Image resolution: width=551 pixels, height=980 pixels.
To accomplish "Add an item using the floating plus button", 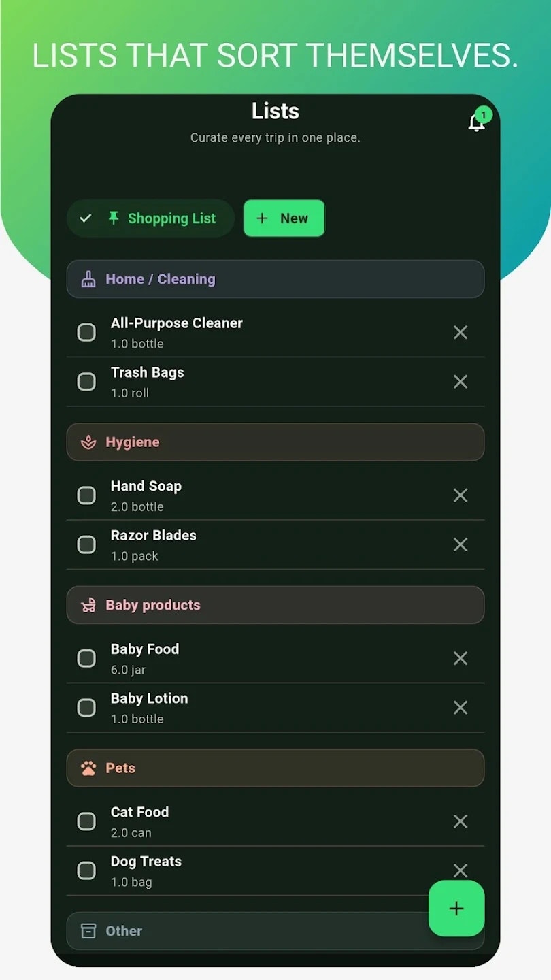I will click(x=456, y=908).
